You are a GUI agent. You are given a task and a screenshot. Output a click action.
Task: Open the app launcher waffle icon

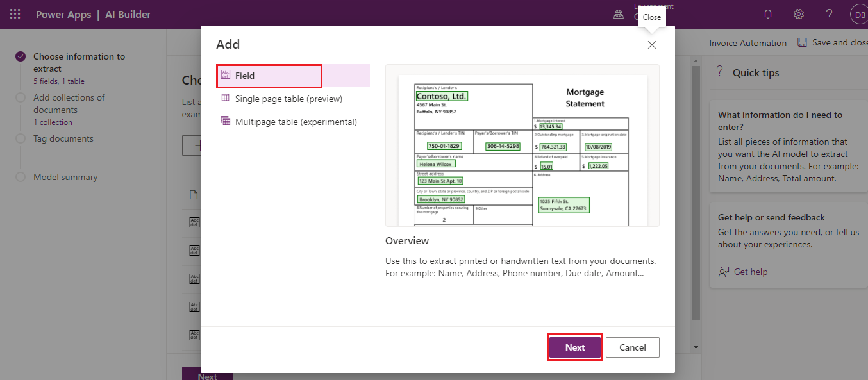pos(15,14)
